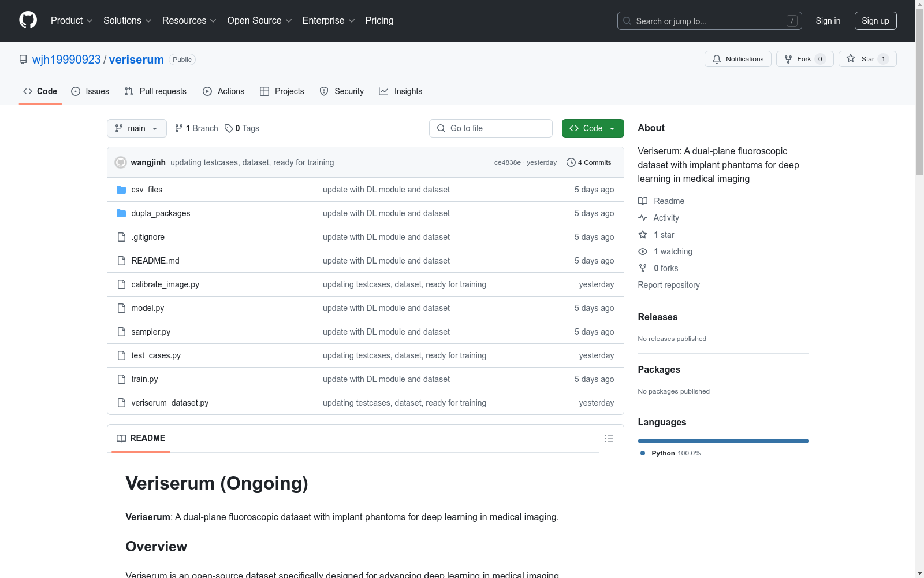Screen dimensions: 924x578
Task: Open the Projects tab
Action: pyautogui.click(x=282, y=91)
